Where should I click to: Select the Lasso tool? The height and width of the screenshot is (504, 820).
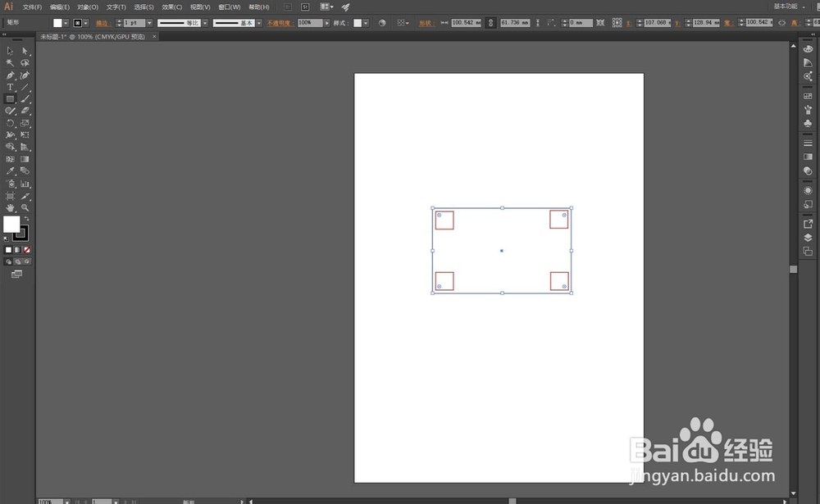click(x=25, y=63)
